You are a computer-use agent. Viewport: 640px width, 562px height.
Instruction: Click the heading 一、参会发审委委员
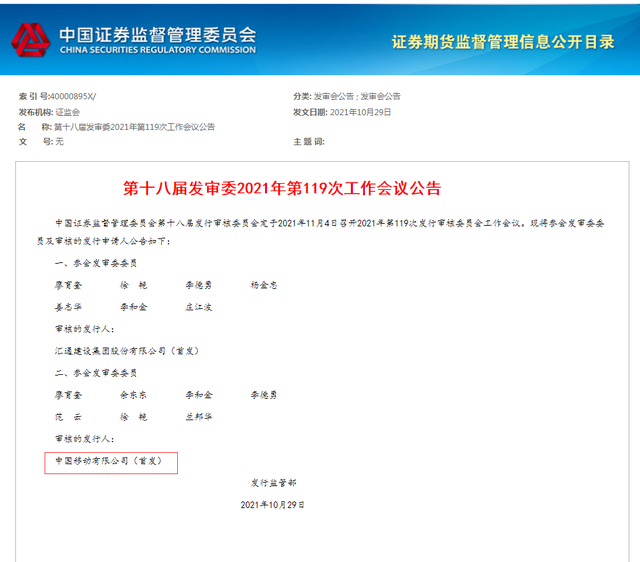pos(95,262)
